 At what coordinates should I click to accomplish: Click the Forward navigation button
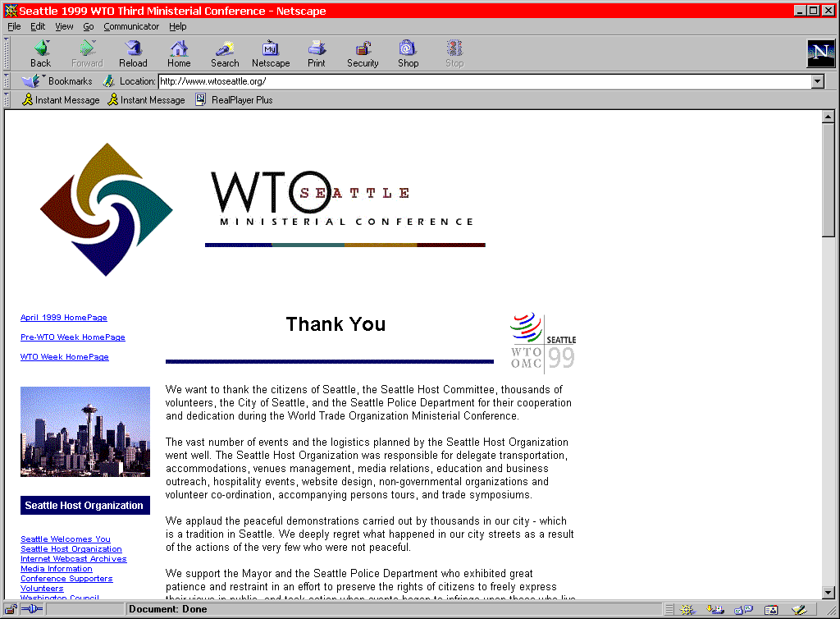coord(87,54)
